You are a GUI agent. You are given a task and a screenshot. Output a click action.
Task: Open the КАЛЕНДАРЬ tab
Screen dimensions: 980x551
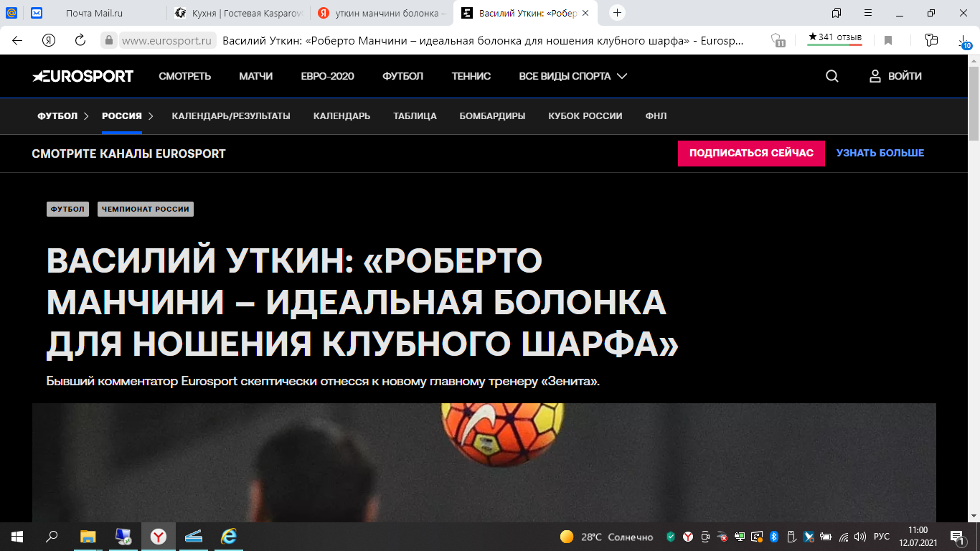[342, 116]
